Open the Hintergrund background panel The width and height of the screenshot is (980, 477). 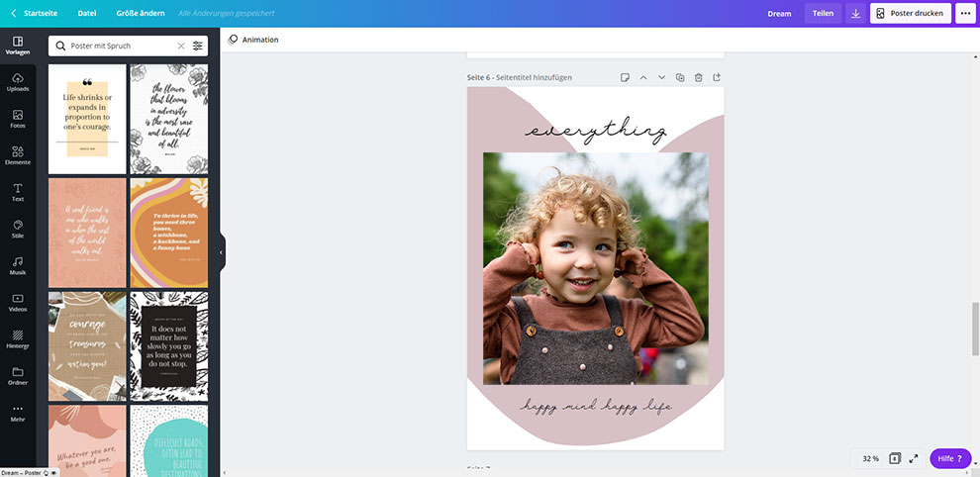pos(18,339)
